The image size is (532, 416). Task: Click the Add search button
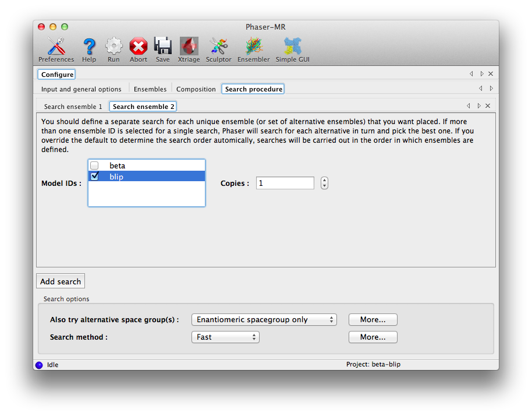coord(61,281)
